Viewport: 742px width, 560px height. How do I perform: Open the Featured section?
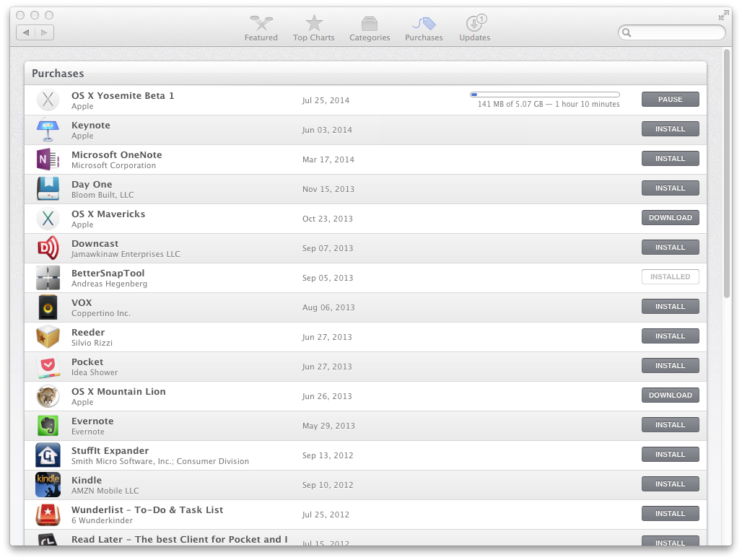(261, 28)
